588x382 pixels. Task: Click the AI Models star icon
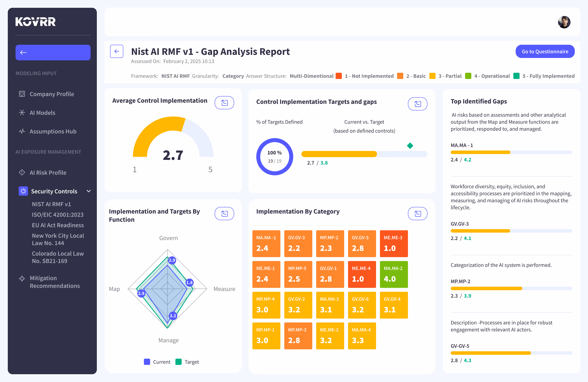[22, 113]
